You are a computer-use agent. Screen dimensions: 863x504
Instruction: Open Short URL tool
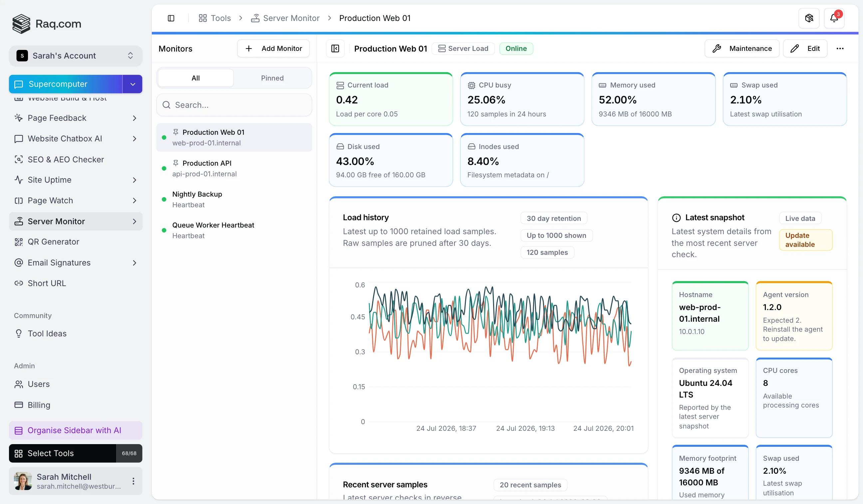(x=75, y=283)
